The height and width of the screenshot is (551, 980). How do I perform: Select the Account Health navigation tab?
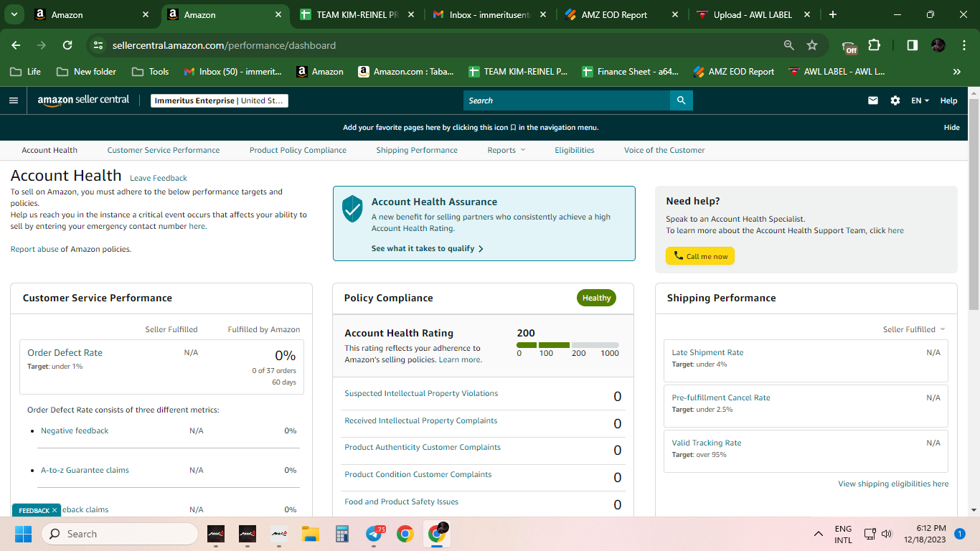[50, 150]
